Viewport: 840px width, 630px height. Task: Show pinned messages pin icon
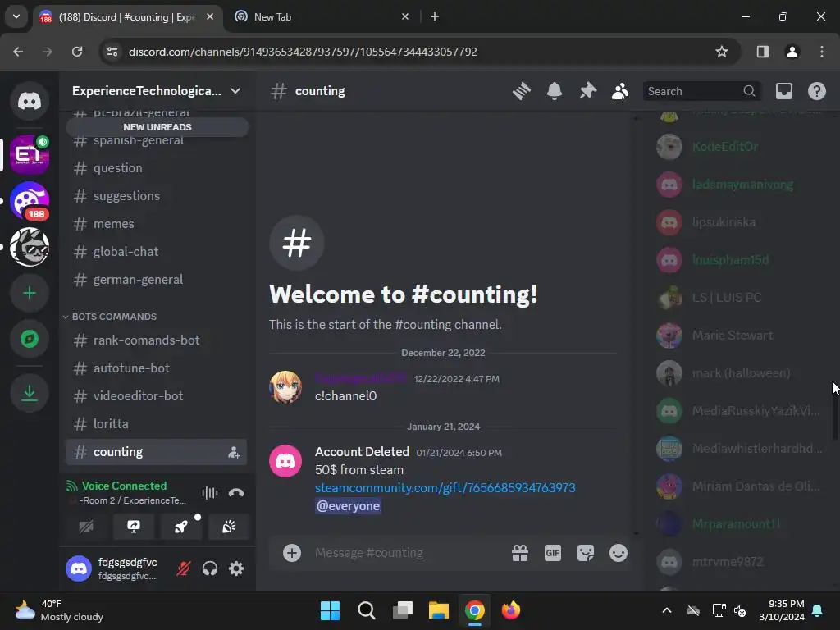[x=587, y=91]
